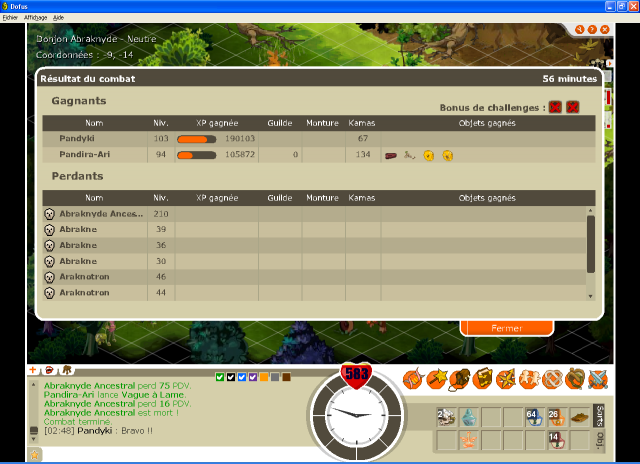Click the root item won by Pandira-Ari

[409, 155]
